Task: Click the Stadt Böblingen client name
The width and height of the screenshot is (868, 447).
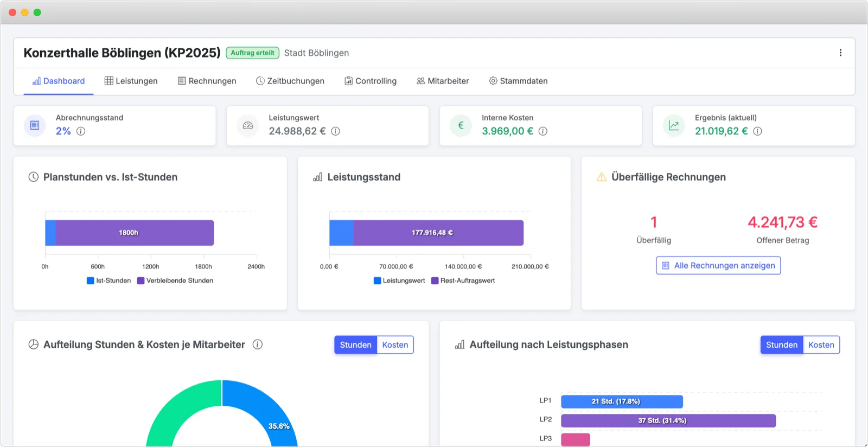Action: [x=316, y=53]
